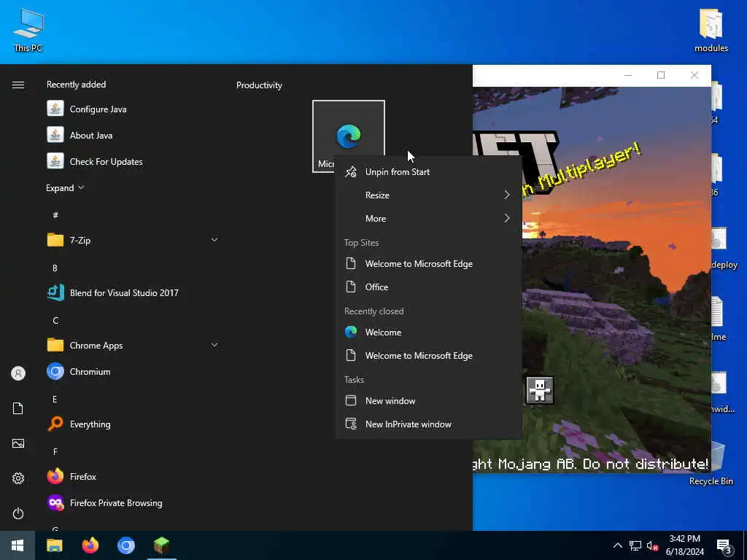This screenshot has width=747, height=560.
Task: Open Java Check For Updates
Action: point(133,161)
